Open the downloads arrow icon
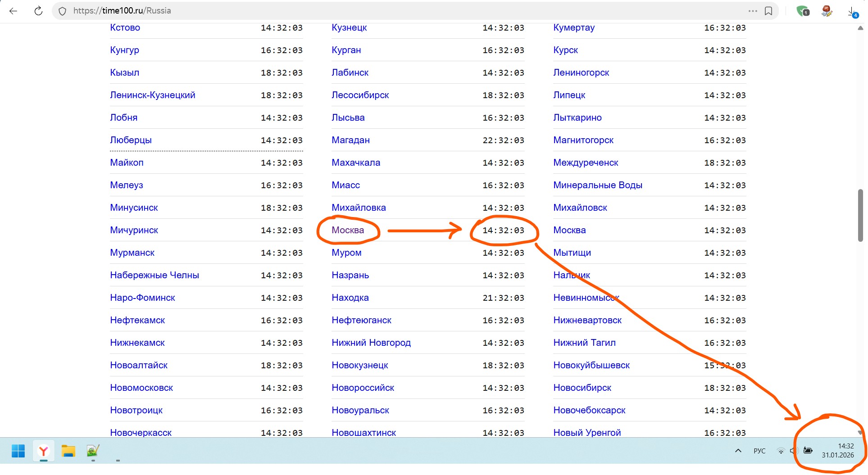 [852, 12]
